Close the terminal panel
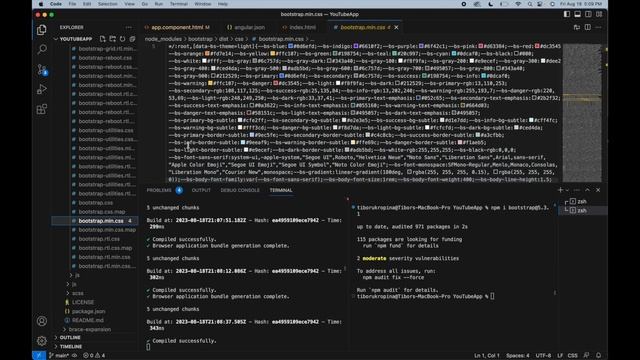Viewport: 640px width, 360px height. (598, 190)
